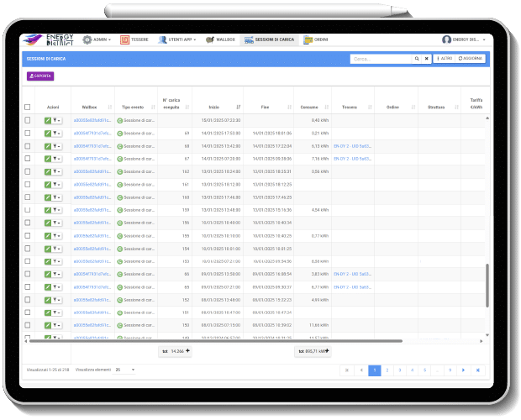Click the Energy District logo
This screenshot has width=521, height=420.
(50, 39)
